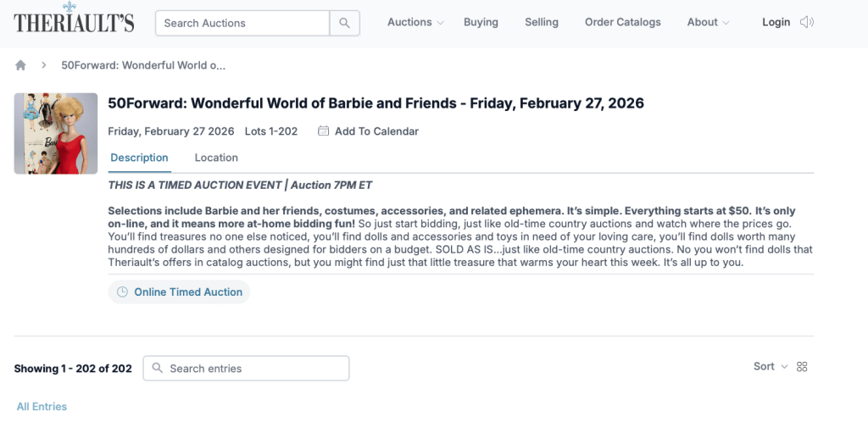
Task: Click the calendar icon beside Add To Calendar
Action: point(323,131)
